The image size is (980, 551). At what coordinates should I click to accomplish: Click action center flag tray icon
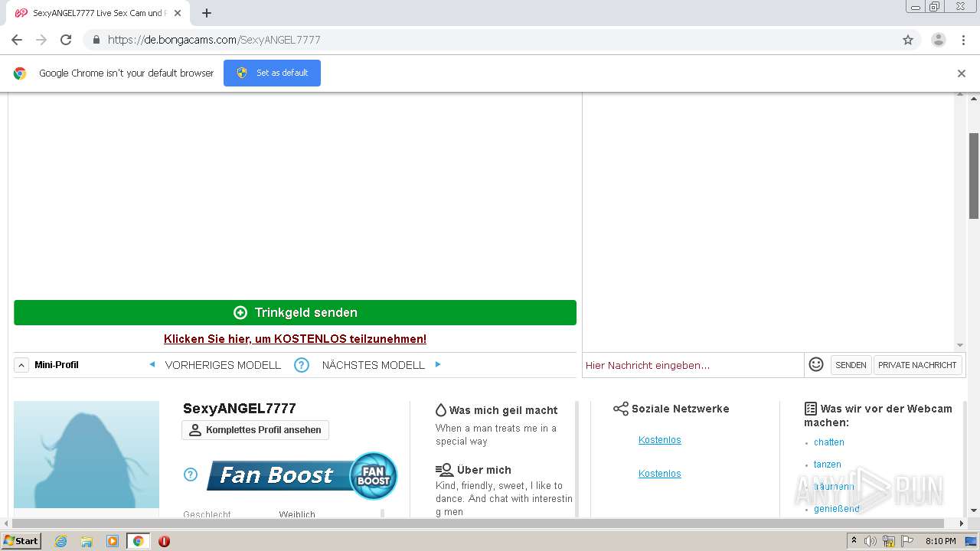(907, 541)
